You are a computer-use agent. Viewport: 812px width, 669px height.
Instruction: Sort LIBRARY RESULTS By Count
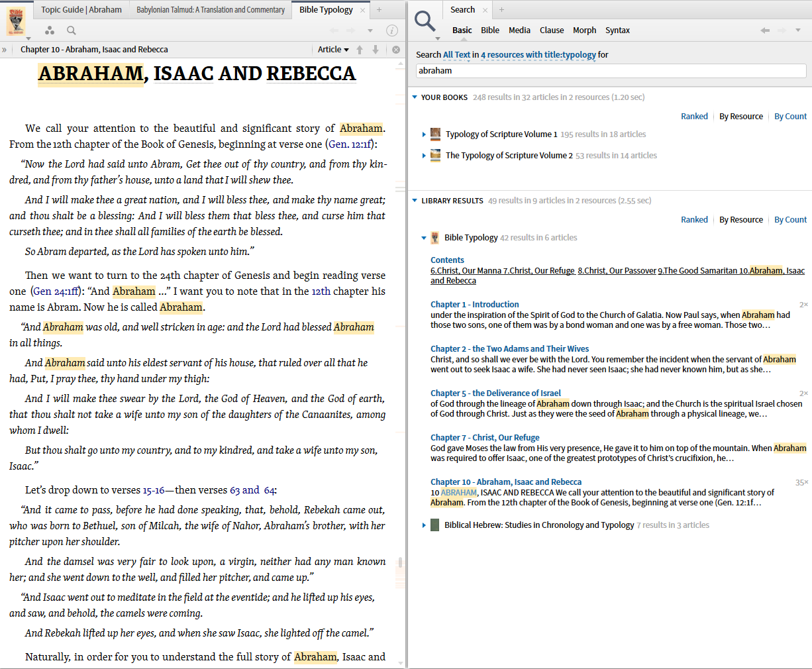(x=791, y=220)
